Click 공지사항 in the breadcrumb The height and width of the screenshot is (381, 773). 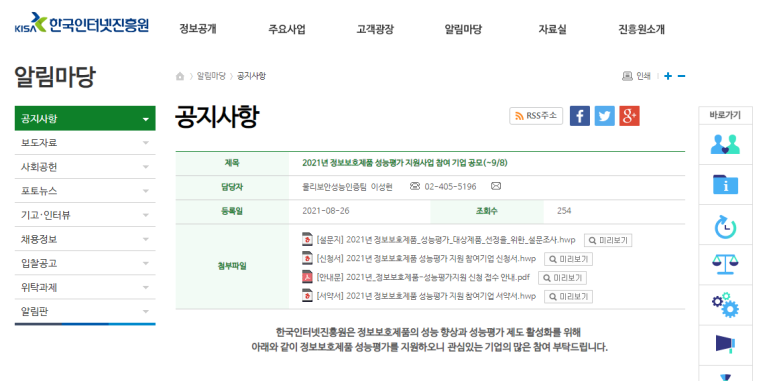(x=251, y=76)
